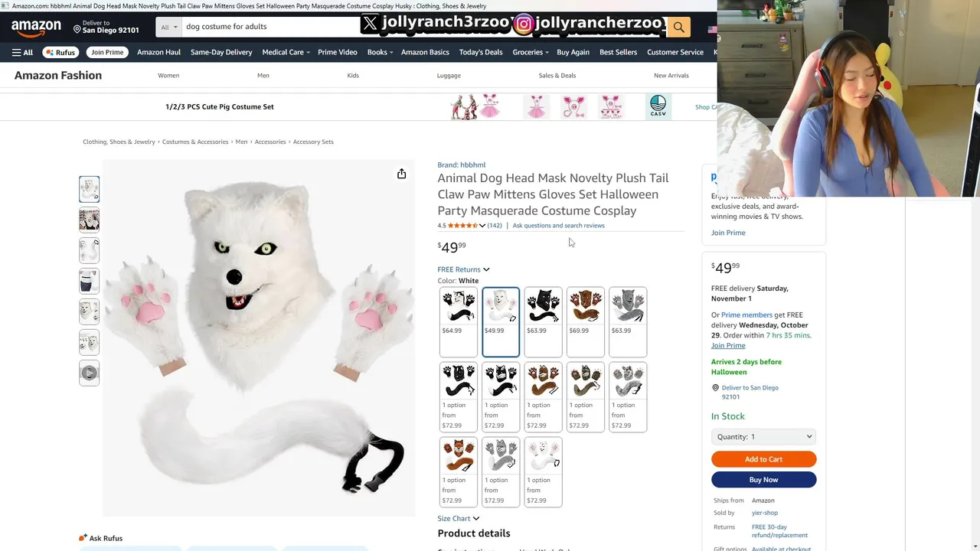The width and height of the screenshot is (980, 551).
Task: Select the brown color option at $69.99
Action: tap(586, 322)
